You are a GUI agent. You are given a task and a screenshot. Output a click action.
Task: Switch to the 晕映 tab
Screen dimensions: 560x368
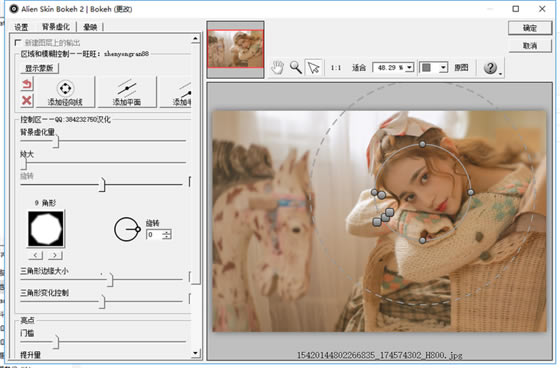(x=90, y=27)
